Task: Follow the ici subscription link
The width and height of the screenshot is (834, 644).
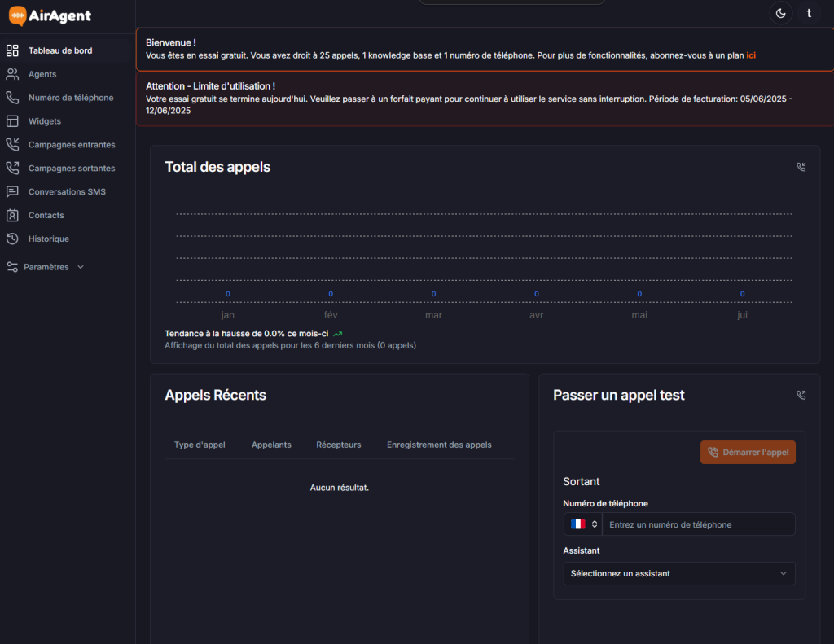Action: point(750,55)
